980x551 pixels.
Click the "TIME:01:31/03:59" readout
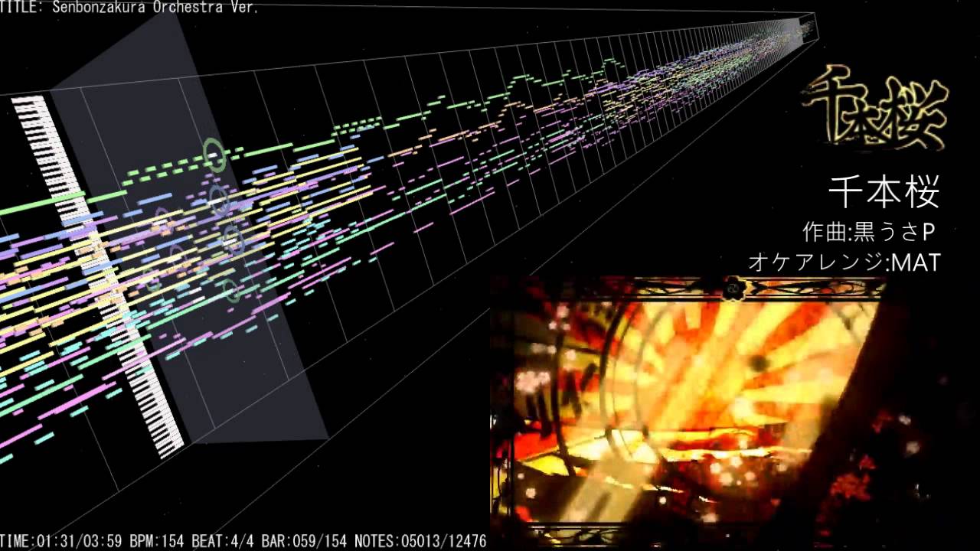click(x=61, y=542)
